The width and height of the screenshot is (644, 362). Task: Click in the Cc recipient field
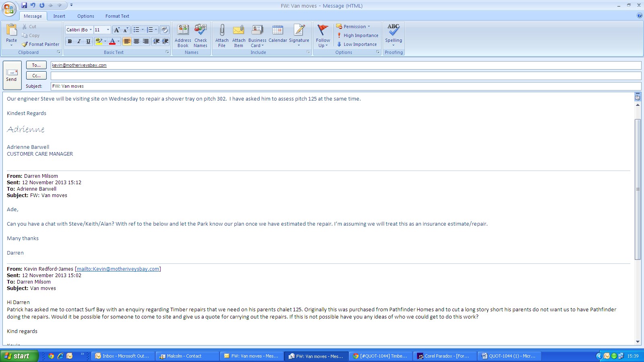coord(346,76)
